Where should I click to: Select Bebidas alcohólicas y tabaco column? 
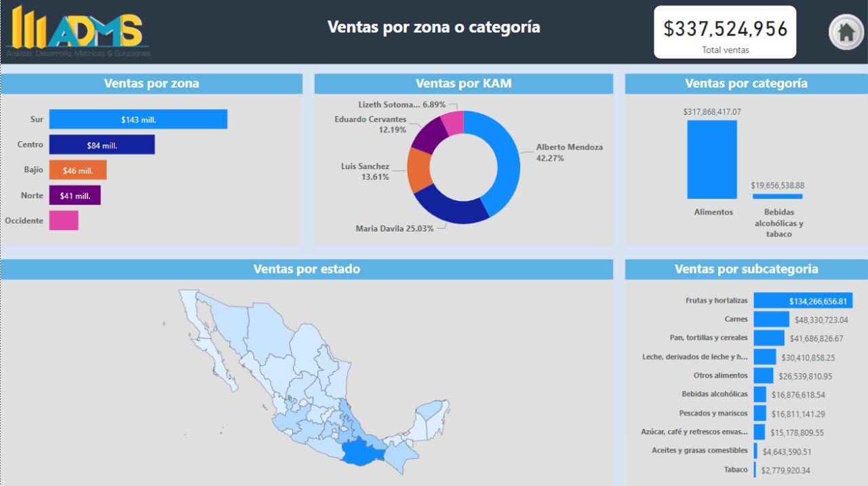[777, 196]
